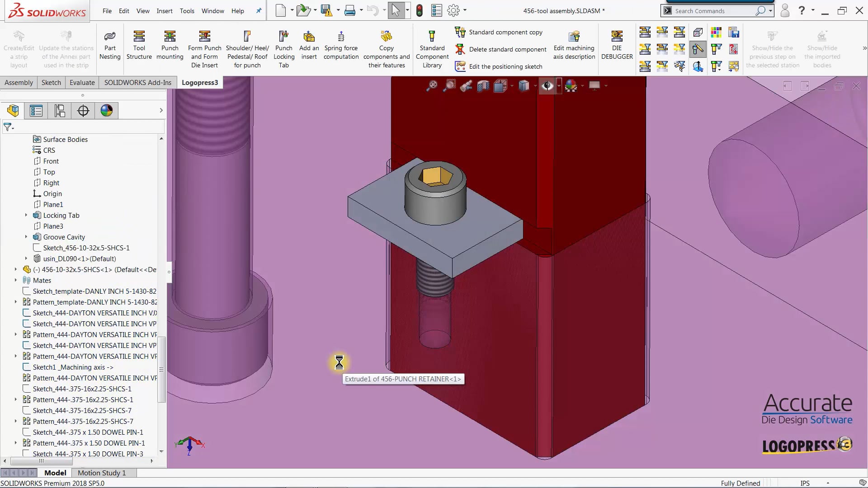
Task: Open the DisplayManager appearance sphere tab
Action: click(x=107, y=111)
